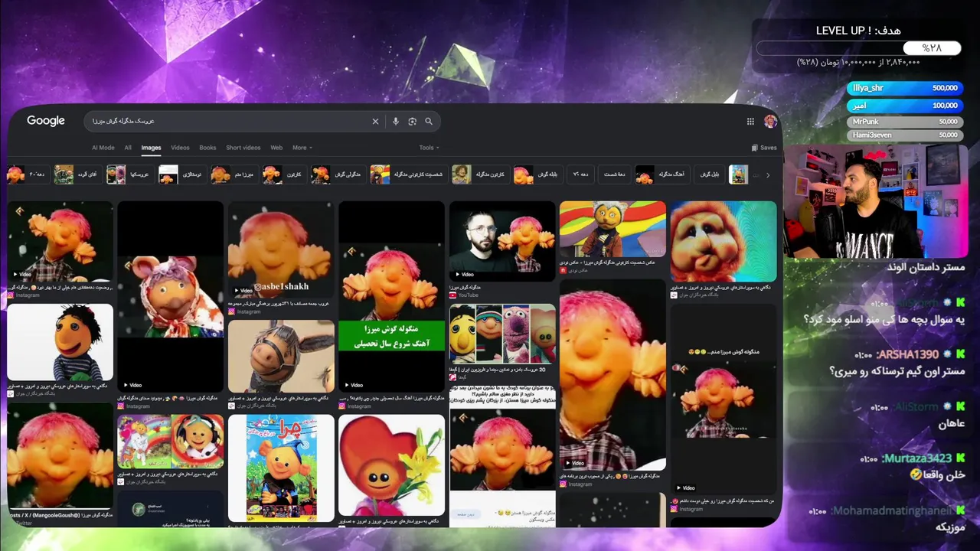This screenshot has height=551, width=980.
Task: Apply the آهنگ منگوله filter chip
Action: click(x=661, y=174)
